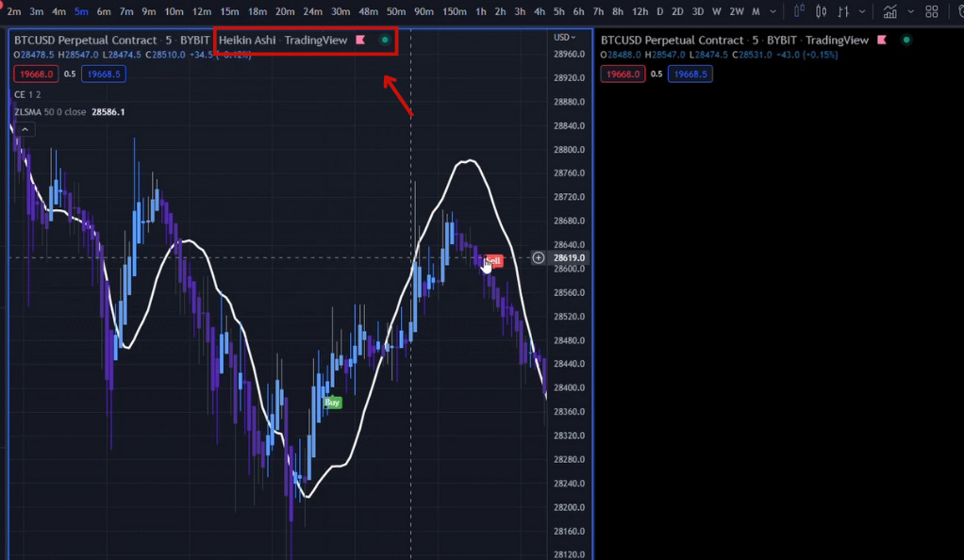Click the green market status dot, right chart

[906, 40]
